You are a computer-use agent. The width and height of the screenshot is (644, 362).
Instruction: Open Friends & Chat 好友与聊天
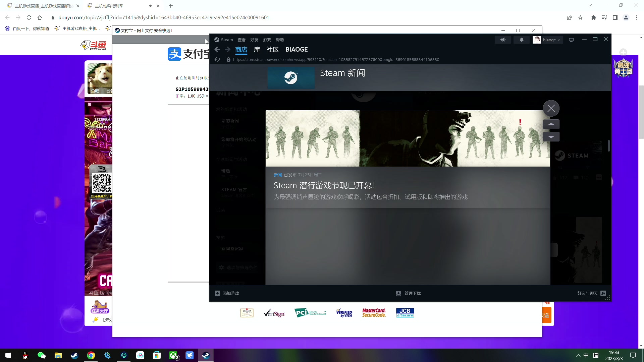coord(591,293)
